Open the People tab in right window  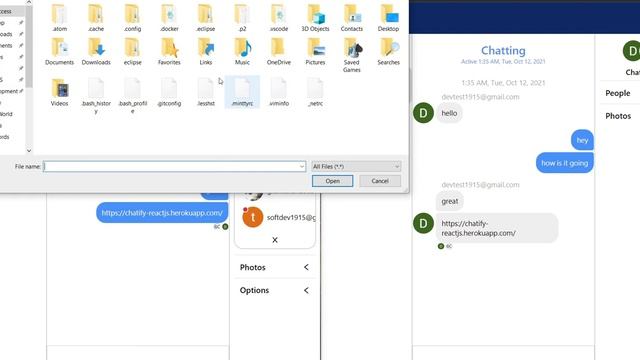click(618, 93)
